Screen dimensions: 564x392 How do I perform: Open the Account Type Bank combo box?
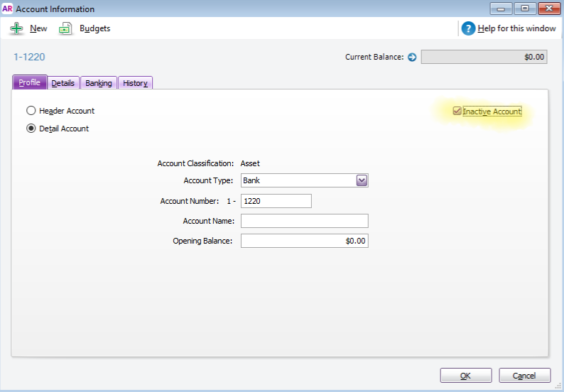(298, 181)
